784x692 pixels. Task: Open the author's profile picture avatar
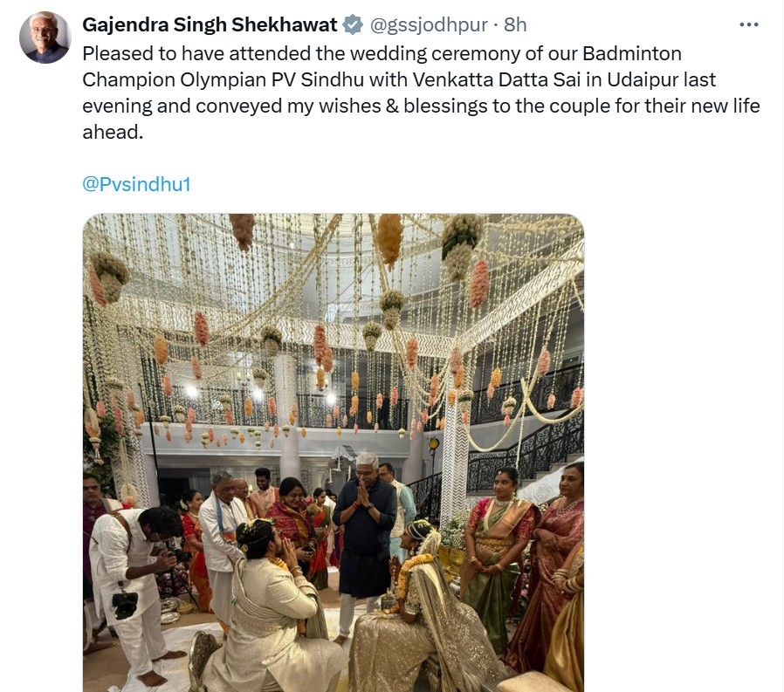pos(45,38)
